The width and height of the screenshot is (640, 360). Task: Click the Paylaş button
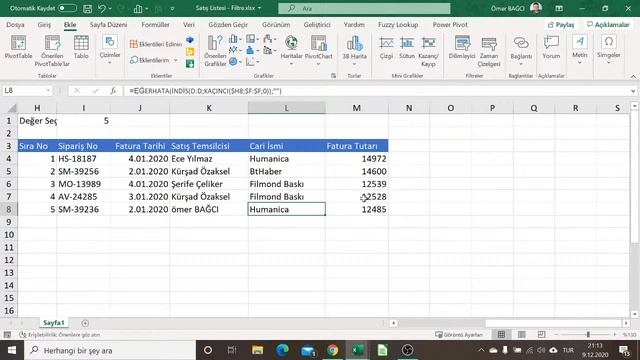[561, 25]
